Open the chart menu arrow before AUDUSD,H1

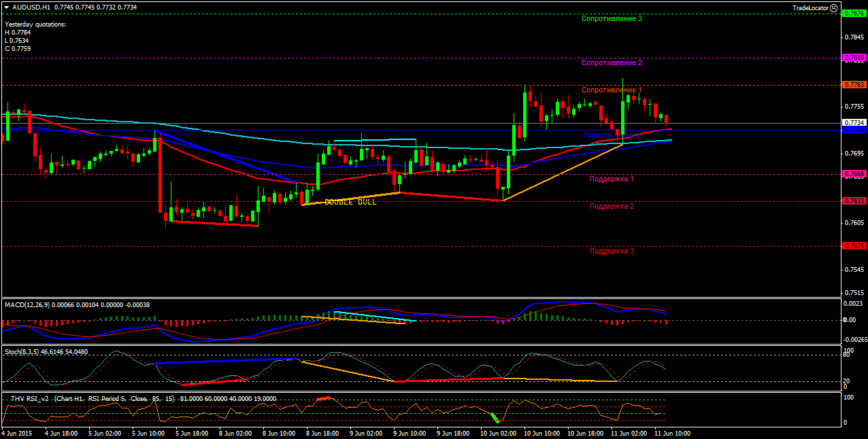click(x=6, y=7)
